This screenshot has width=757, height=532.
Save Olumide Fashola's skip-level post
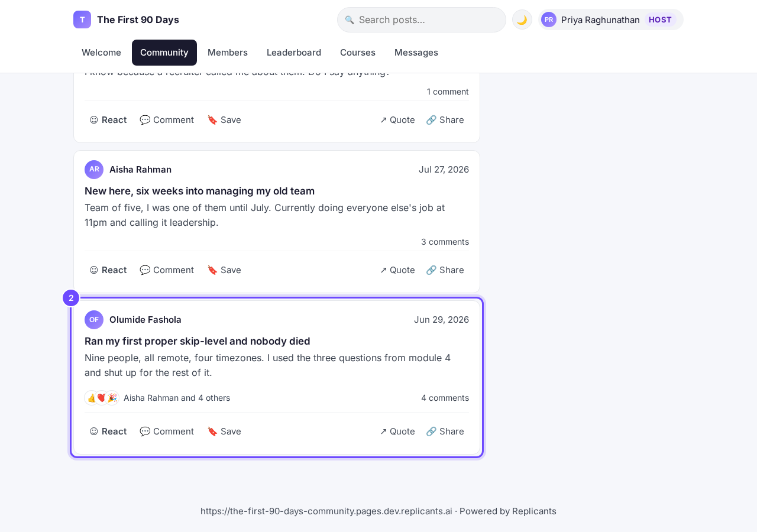224,432
